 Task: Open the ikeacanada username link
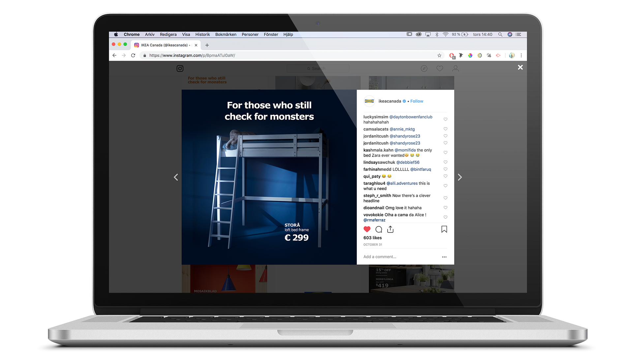(390, 101)
